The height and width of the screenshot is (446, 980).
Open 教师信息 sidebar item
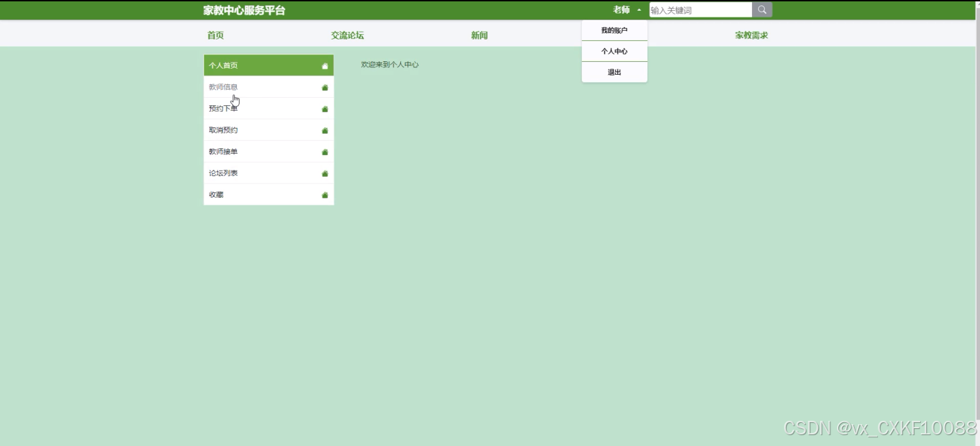click(269, 87)
